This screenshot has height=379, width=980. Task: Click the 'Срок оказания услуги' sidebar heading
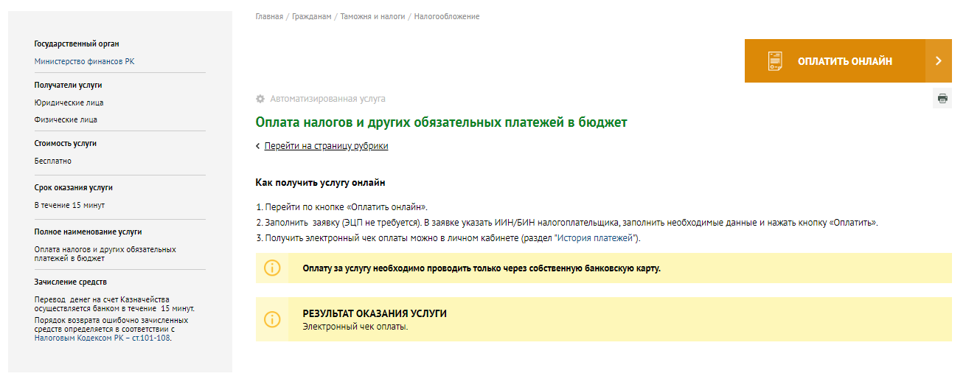74,188
